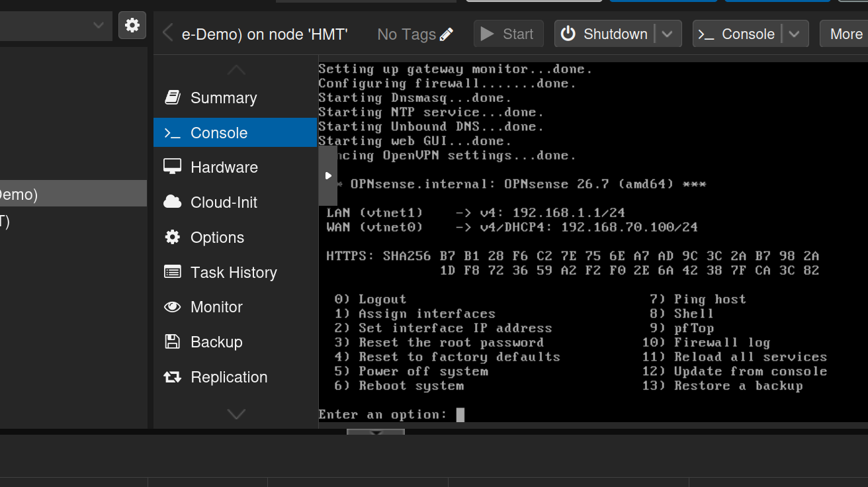View Task History
This screenshot has width=868, height=487.
[236, 272]
